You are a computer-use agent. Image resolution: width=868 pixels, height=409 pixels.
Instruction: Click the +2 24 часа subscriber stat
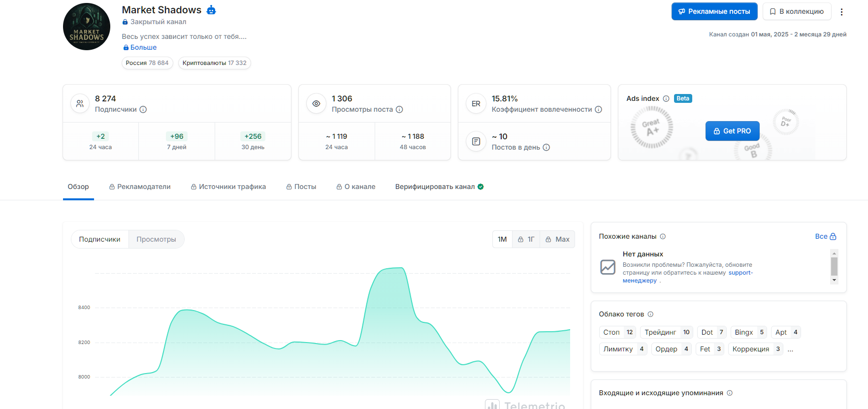coord(100,141)
